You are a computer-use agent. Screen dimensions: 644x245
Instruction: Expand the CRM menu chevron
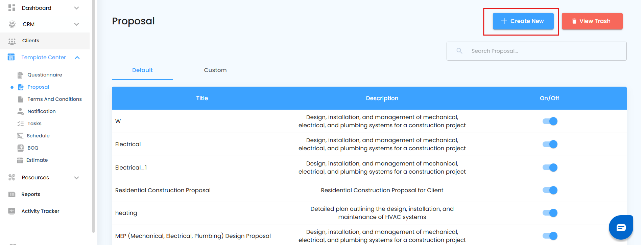(x=77, y=24)
